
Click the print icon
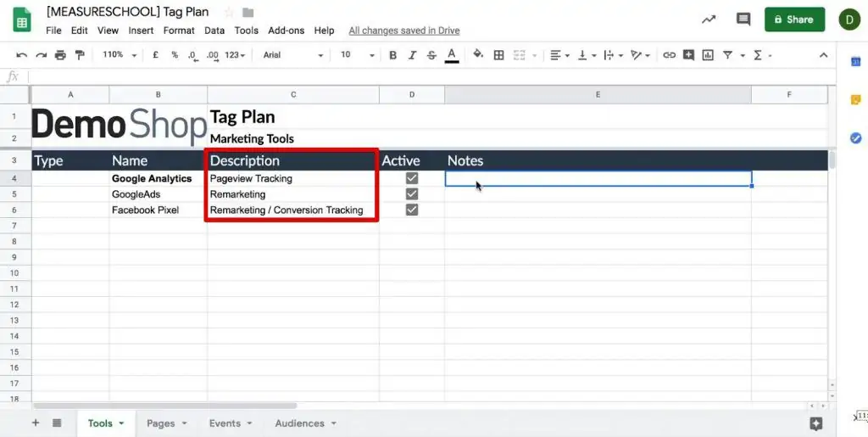pos(60,55)
